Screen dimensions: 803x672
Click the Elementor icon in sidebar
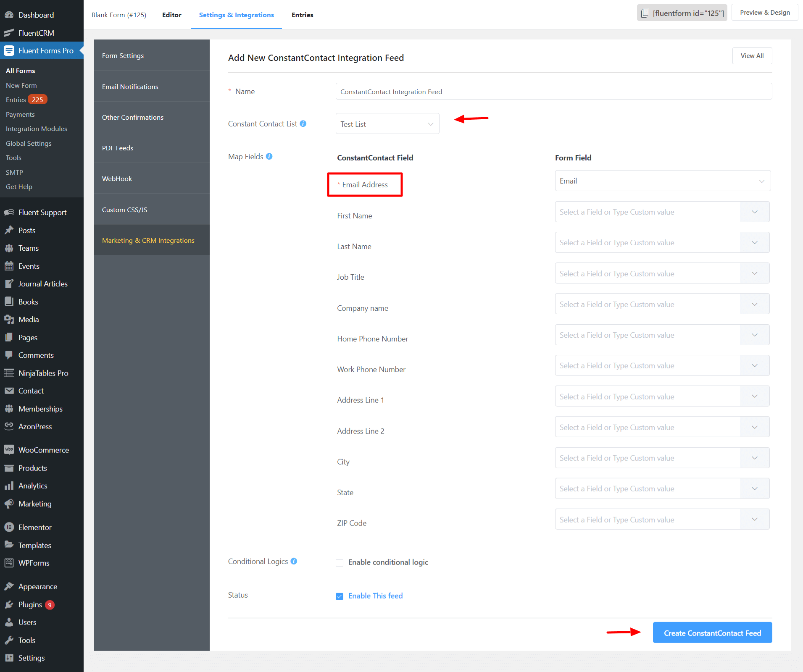click(9, 527)
